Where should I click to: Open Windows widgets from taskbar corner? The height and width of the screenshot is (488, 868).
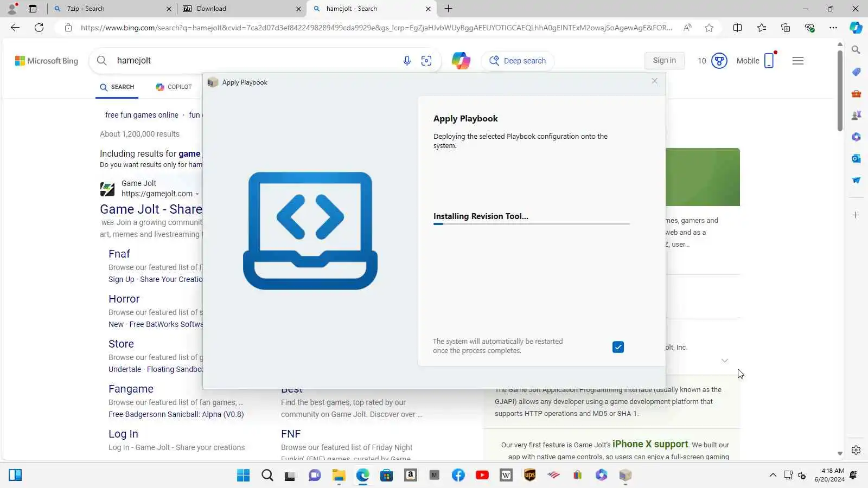(x=15, y=476)
